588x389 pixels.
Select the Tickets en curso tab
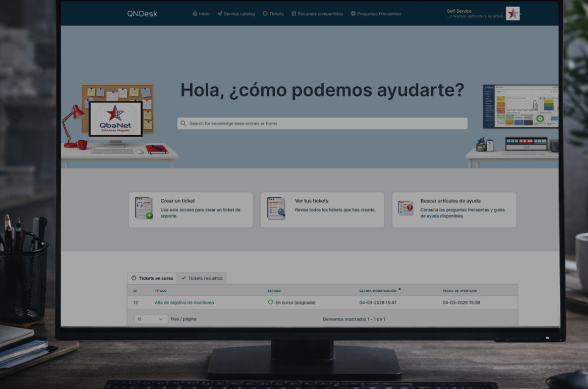[152, 278]
